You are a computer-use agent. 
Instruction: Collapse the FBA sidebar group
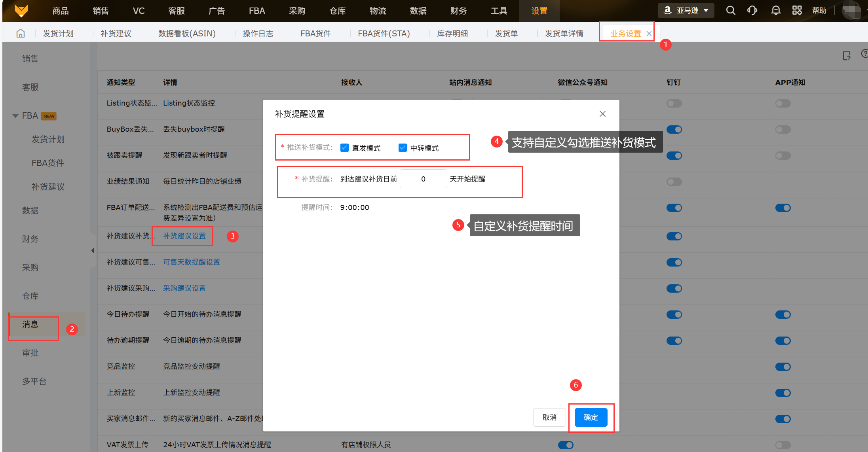click(x=15, y=116)
